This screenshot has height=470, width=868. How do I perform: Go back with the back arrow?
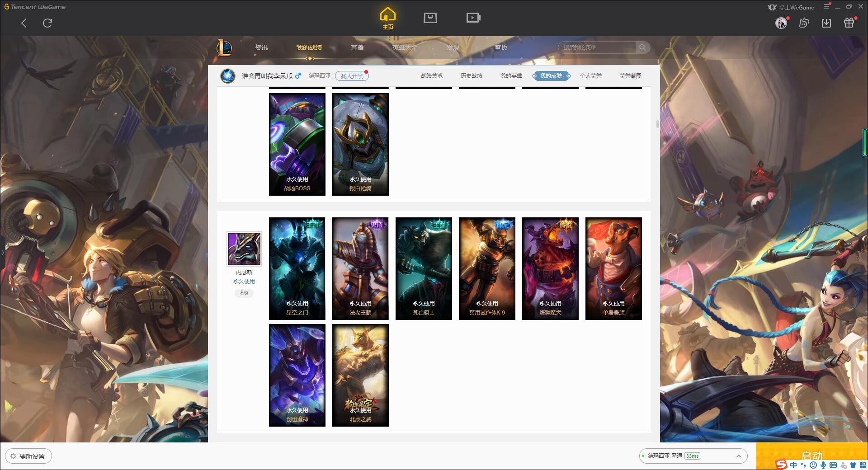24,23
